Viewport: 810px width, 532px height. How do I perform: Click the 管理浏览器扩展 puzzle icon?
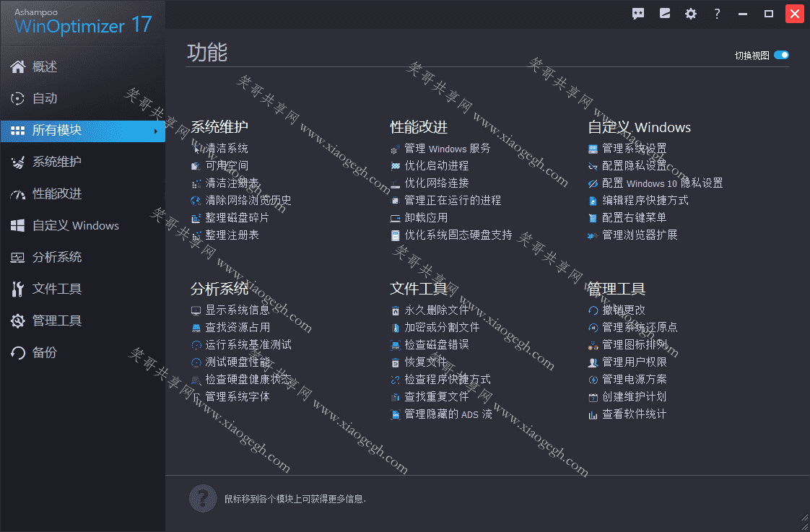[x=593, y=236]
